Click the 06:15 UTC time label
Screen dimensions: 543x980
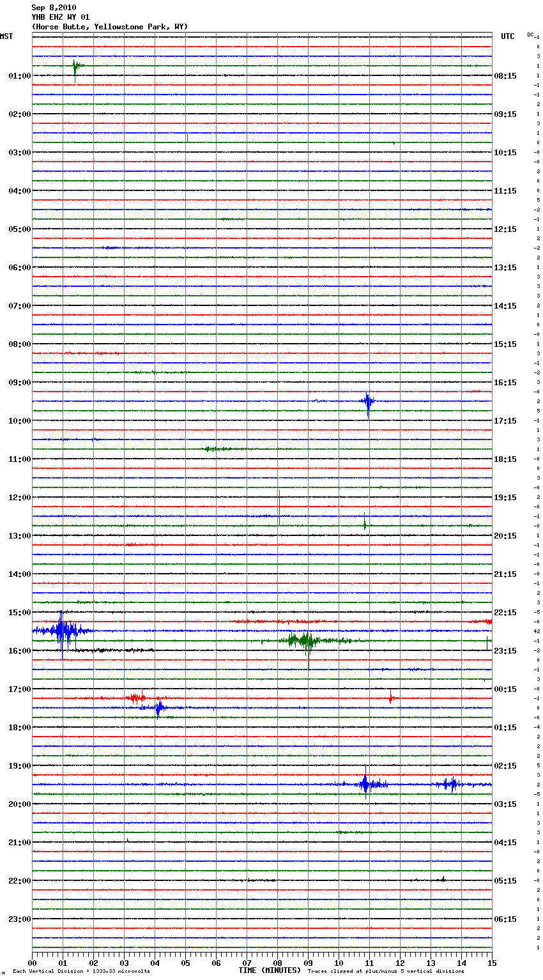click(x=505, y=919)
